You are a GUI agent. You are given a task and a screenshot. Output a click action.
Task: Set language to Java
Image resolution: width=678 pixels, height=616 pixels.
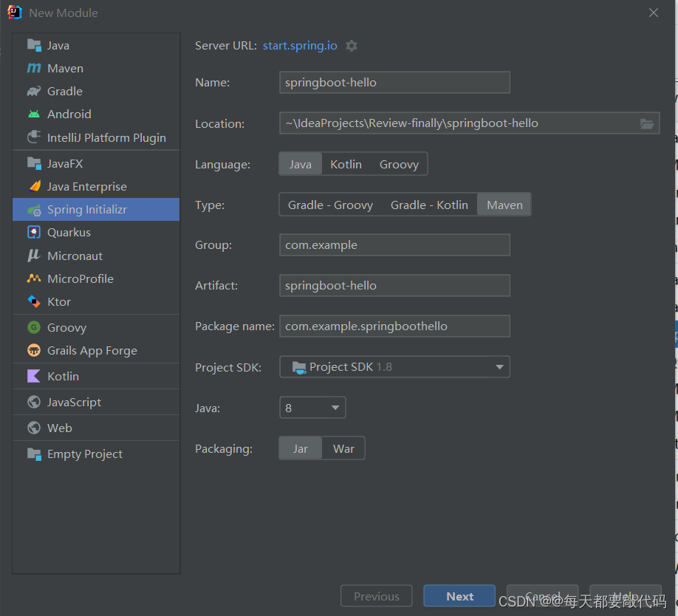coord(301,164)
